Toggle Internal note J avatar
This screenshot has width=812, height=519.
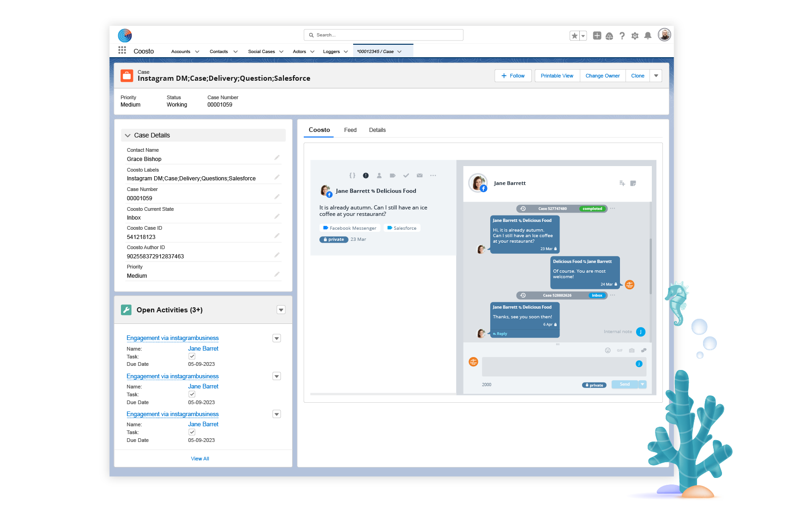640,332
